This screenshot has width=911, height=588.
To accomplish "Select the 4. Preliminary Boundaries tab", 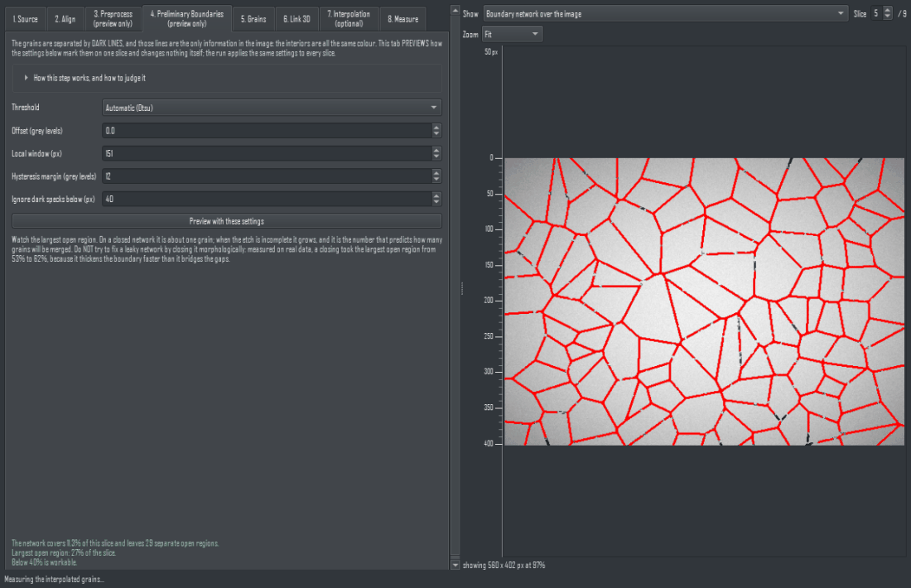I will pyautogui.click(x=187, y=18).
